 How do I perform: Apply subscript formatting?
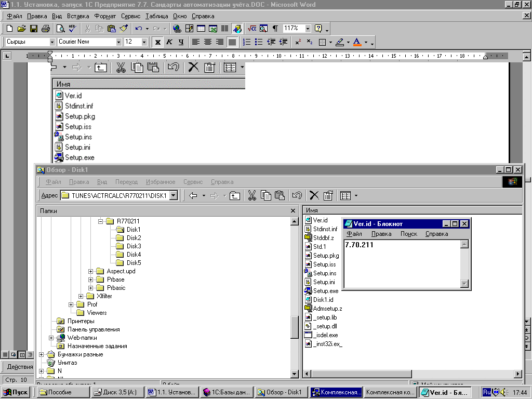pos(310,42)
